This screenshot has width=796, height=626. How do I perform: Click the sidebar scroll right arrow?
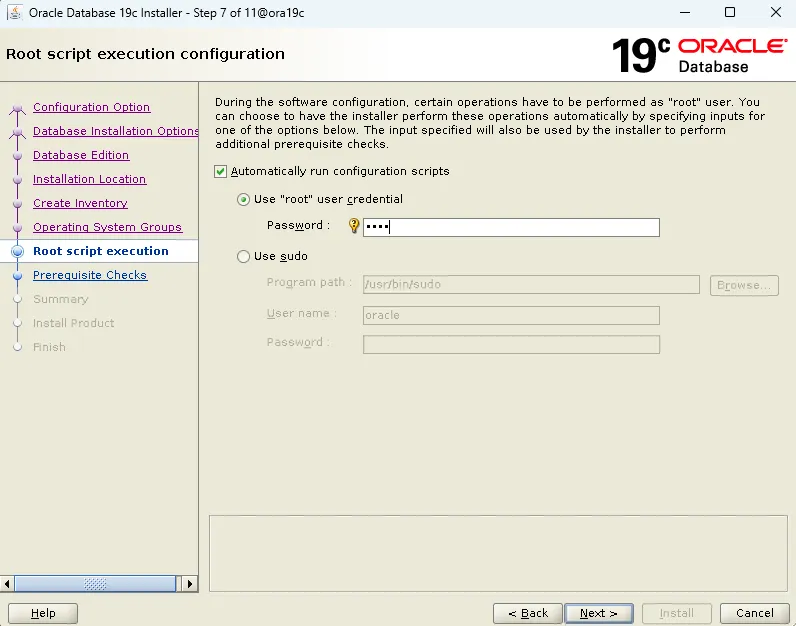(190, 584)
